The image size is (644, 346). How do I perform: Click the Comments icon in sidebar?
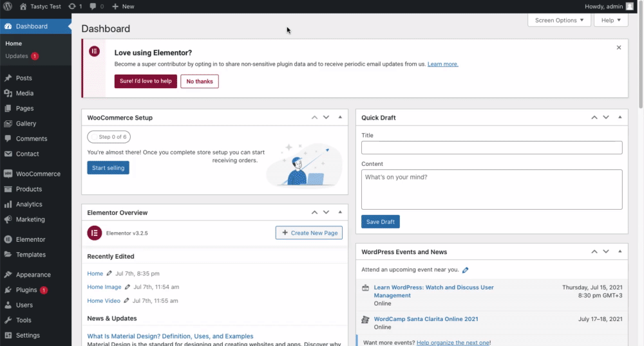click(8, 138)
